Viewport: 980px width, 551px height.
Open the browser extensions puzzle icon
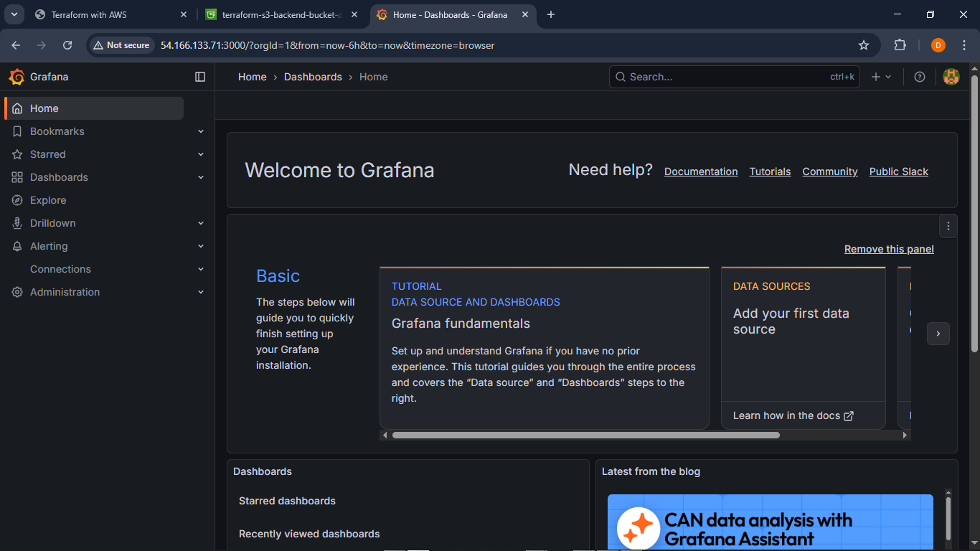[900, 45]
